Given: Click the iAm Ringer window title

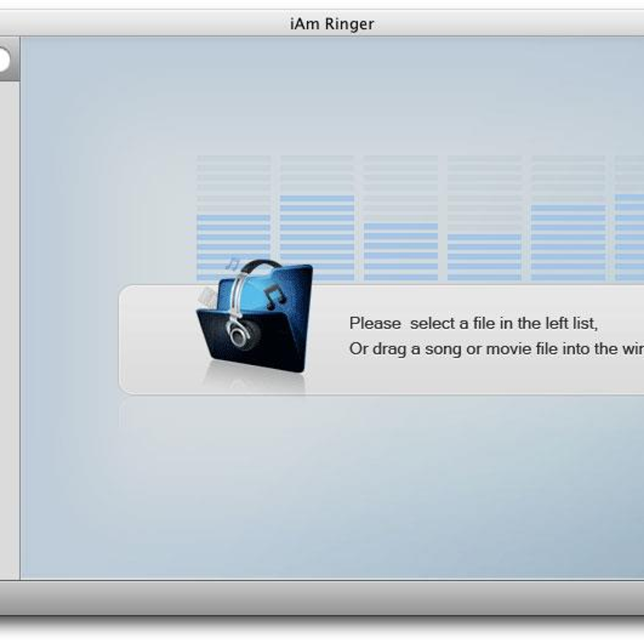Looking at the screenshot, I should pyautogui.click(x=332, y=24).
